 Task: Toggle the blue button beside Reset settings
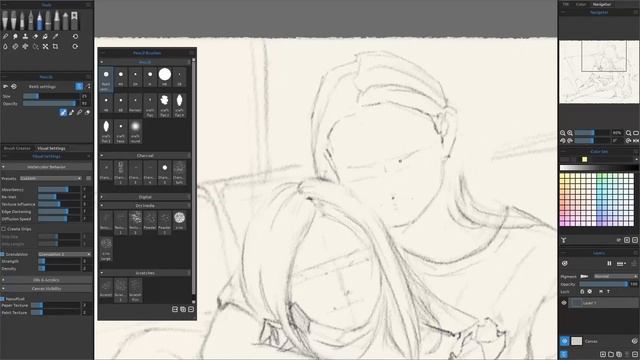tap(79, 87)
